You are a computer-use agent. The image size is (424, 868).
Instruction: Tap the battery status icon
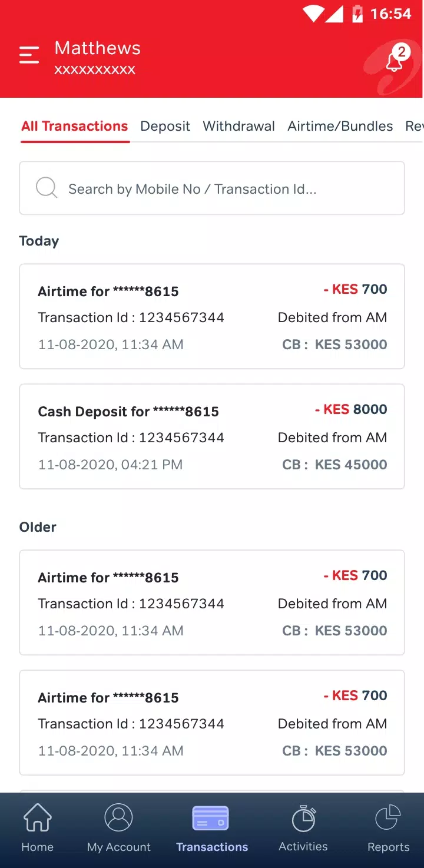click(357, 14)
